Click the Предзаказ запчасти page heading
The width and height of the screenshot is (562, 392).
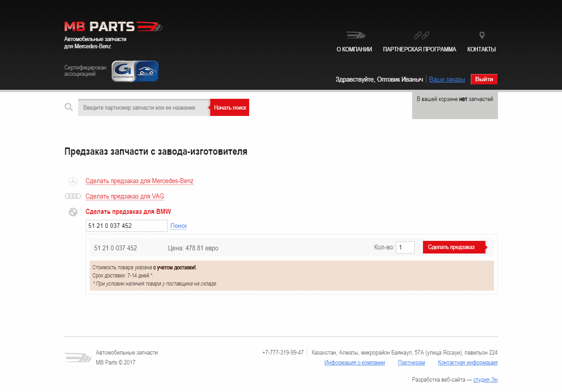point(156,152)
